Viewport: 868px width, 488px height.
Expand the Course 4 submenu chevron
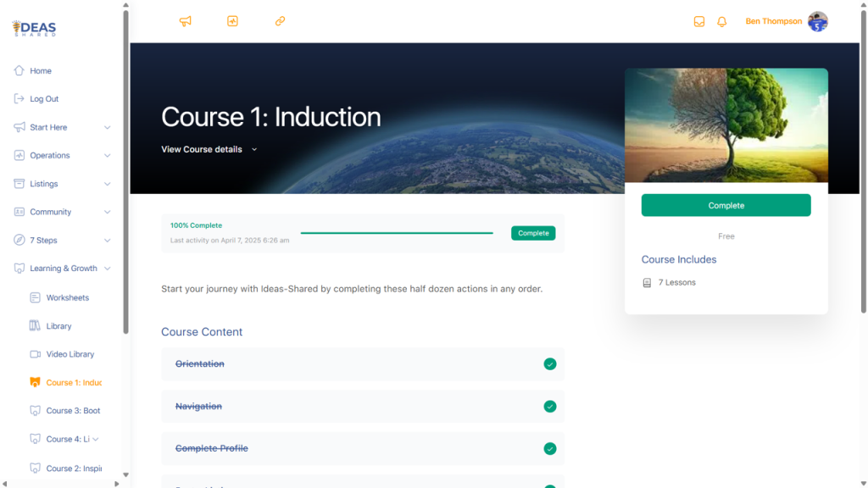pyautogui.click(x=96, y=440)
